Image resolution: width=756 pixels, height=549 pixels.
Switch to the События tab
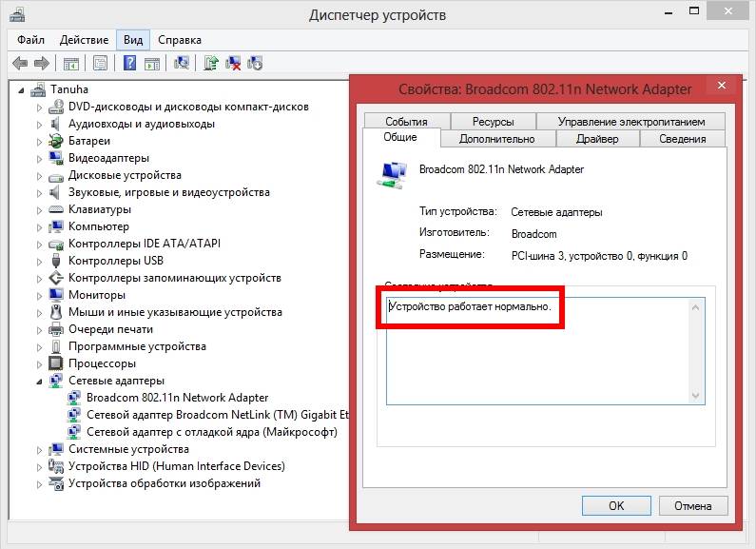coord(406,121)
